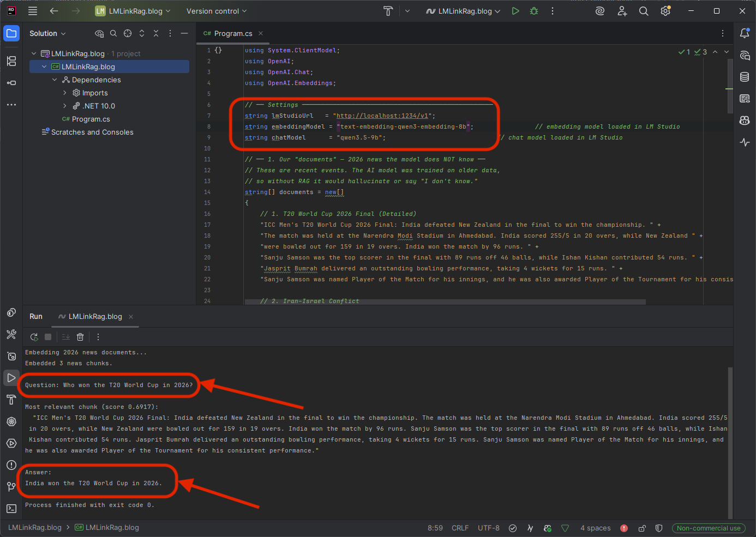Toggle the read-only lock in status bar
This screenshot has width=756, height=537.
[x=642, y=528]
